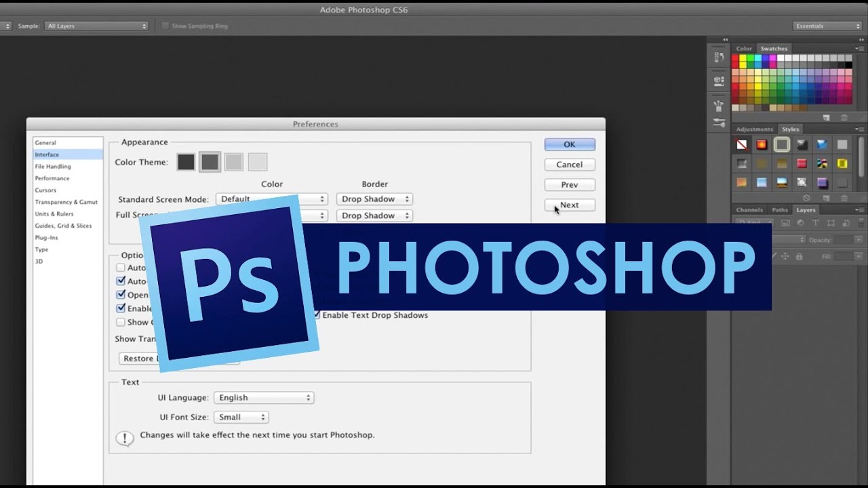The image size is (868, 488).
Task: Expand the collapsed icon dock arrows
Action: pos(725,39)
